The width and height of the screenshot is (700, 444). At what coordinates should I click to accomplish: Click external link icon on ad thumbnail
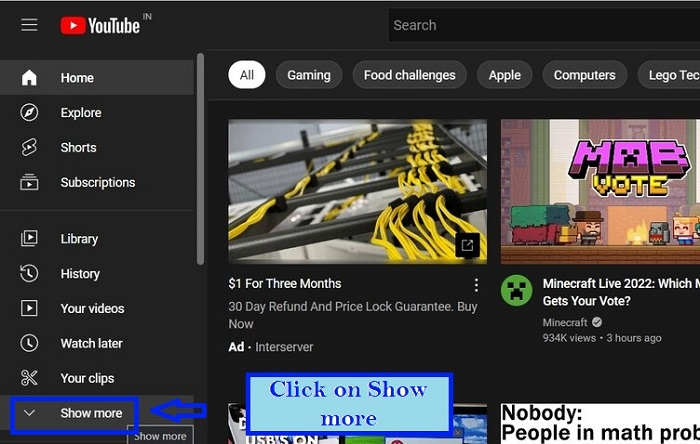(x=467, y=245)
